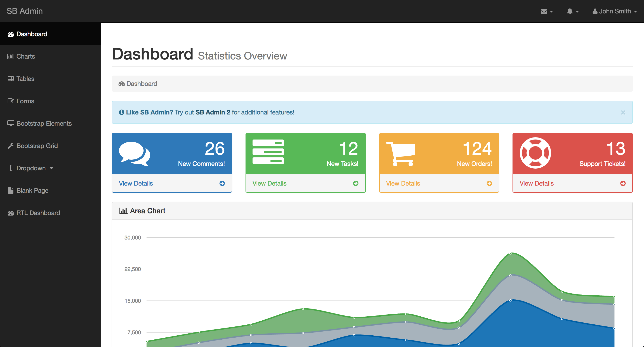Screen dimensions: 644x347
Task: Click the envelope messages icon in navbar
Action: coord(544,11)
